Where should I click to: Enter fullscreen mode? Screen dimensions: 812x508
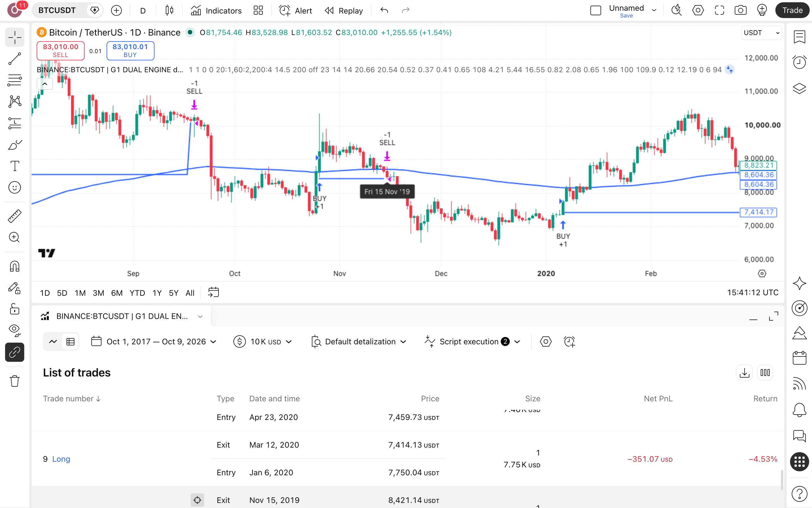point(720,10)
